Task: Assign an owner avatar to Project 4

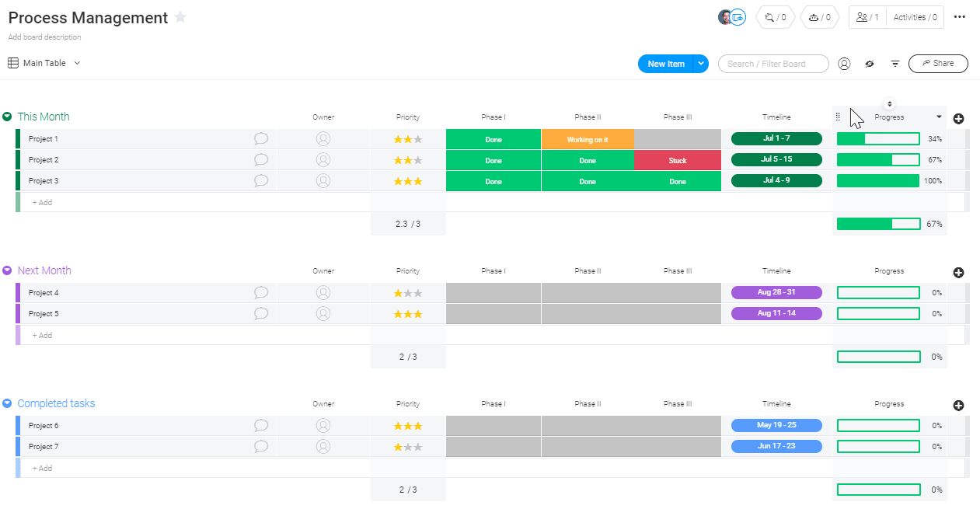Action: coord(323,292)
